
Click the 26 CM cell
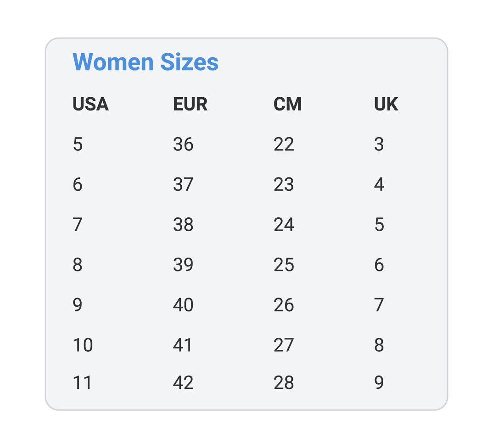pos(284,305)
